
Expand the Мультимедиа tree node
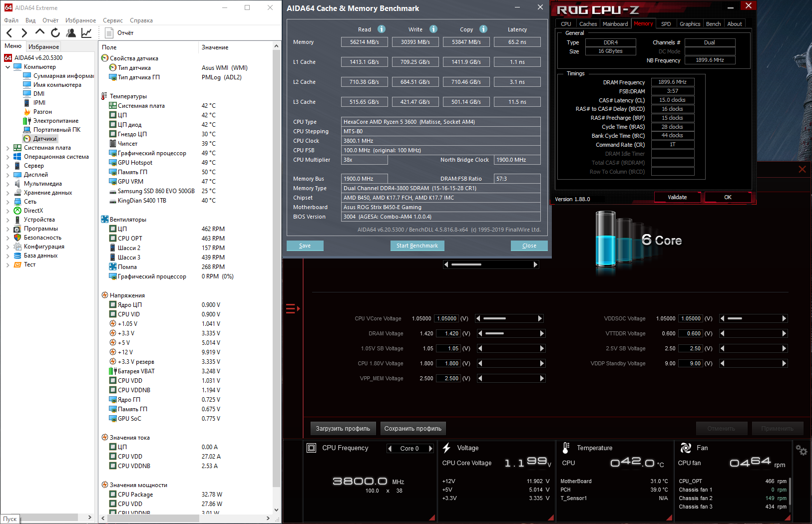(x=8, y=184)
